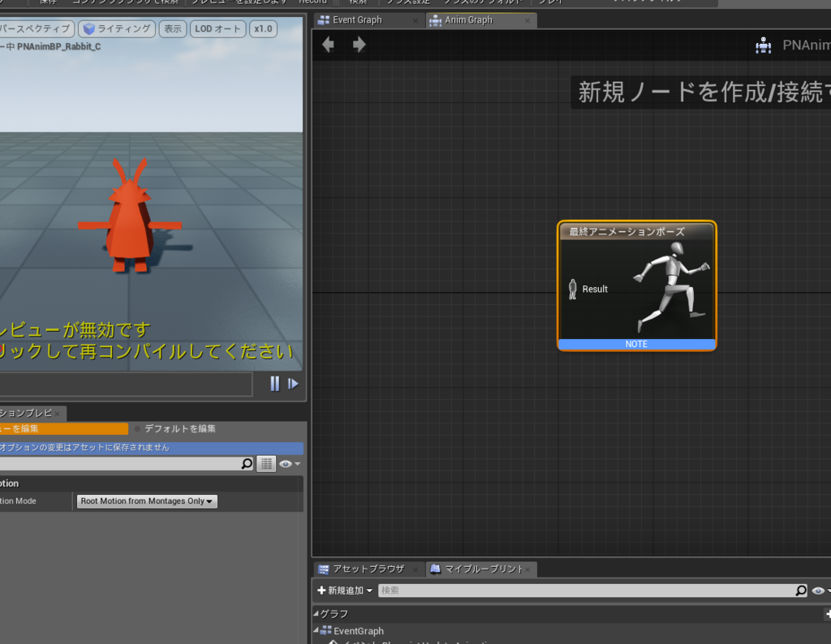The width and height of the screenshot is (831, 644).
Task: Go back with the left arrow in Anim Graph
Action: (328, 45)
